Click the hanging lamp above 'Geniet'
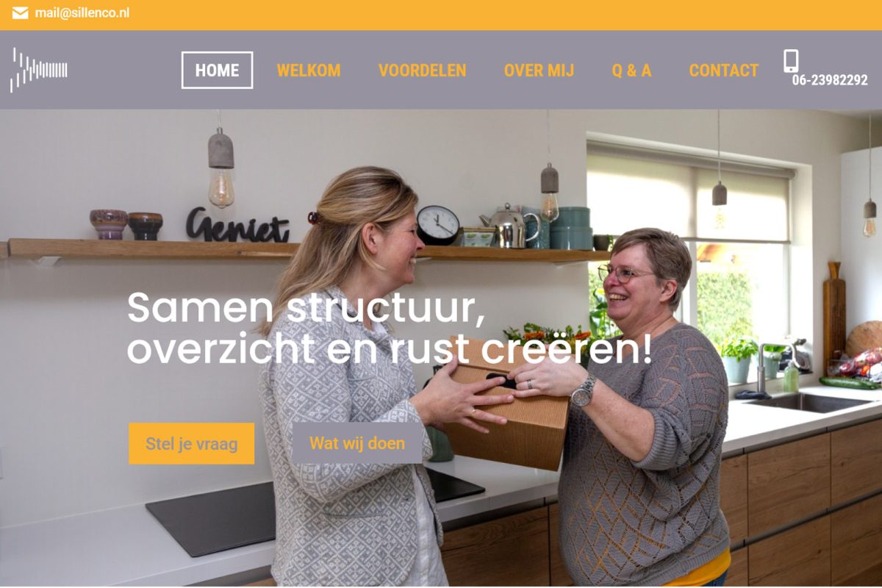The image size is (882, 588). [220, 168]
